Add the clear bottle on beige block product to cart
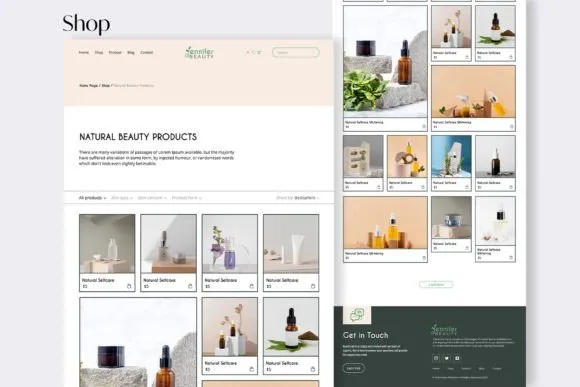This screenshot has height=387, width=580. click(x=129, y=286)
